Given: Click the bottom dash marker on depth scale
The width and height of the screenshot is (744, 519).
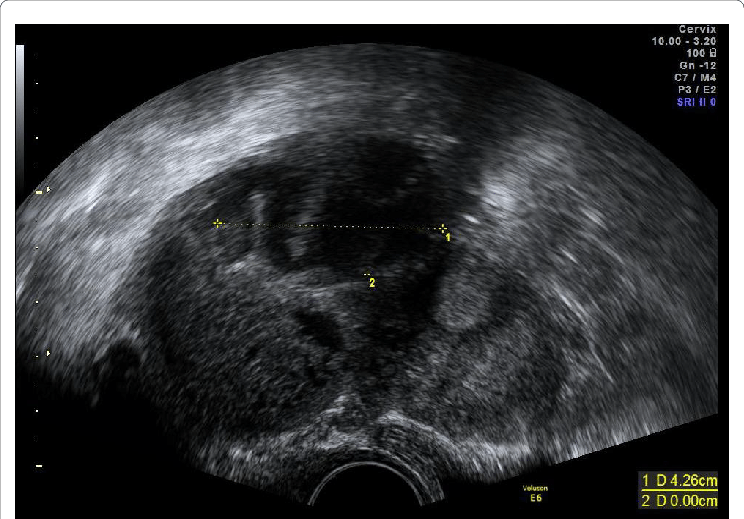Looking at the screenshot, I should tap(39, 465).
